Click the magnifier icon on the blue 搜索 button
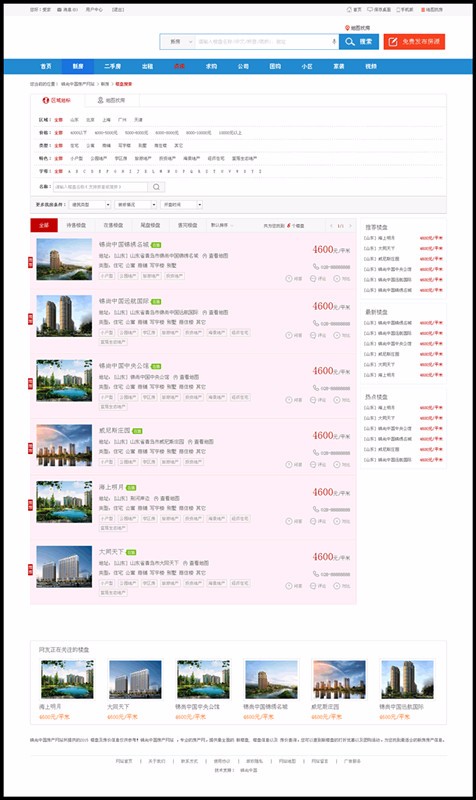The image size is (476, 800). pyautogui.click(x=350, y=41)
